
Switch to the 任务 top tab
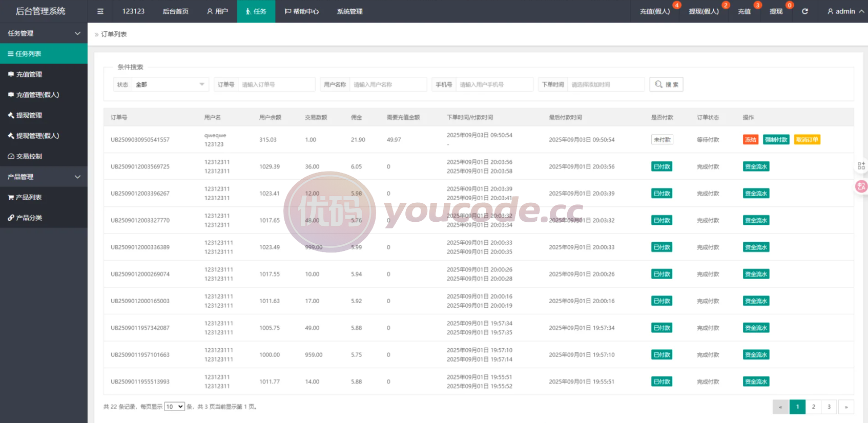click(256, 11)
